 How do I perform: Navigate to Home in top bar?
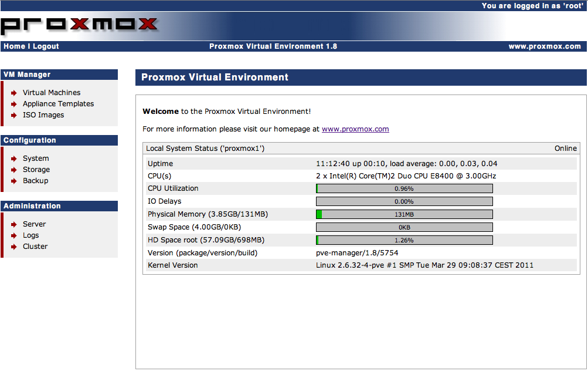coord(14,46)
